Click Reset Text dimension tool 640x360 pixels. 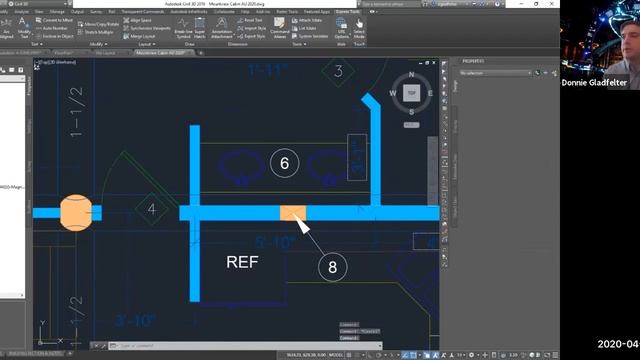pos(250,20)
